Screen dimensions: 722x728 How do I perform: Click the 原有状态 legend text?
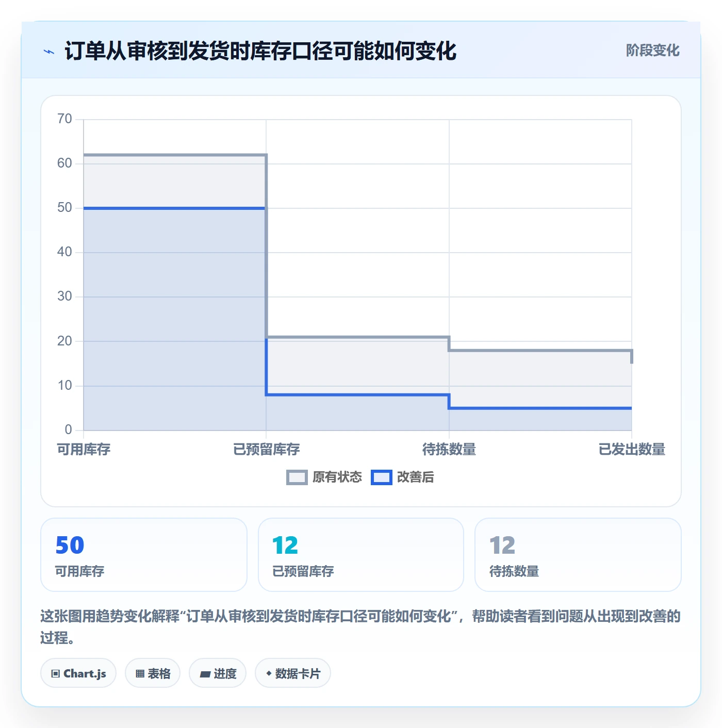(337, 477)
